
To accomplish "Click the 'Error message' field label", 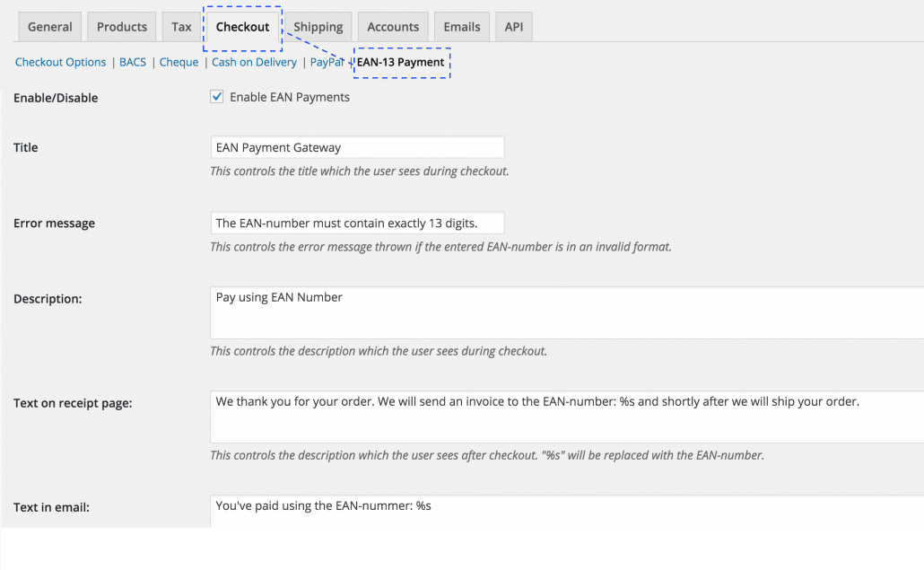I will click(54, 224).
